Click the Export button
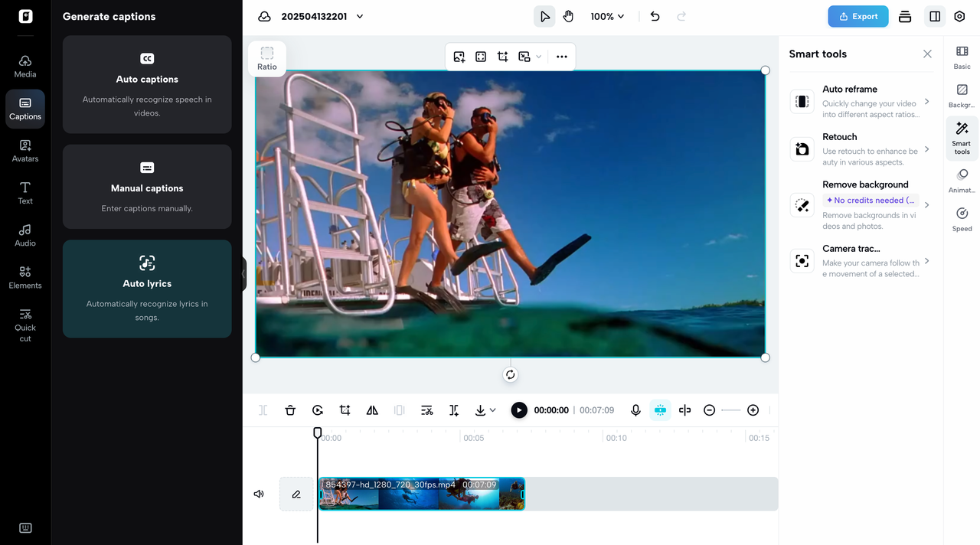This screenshot has width=980, height=545. click(857, 15)
